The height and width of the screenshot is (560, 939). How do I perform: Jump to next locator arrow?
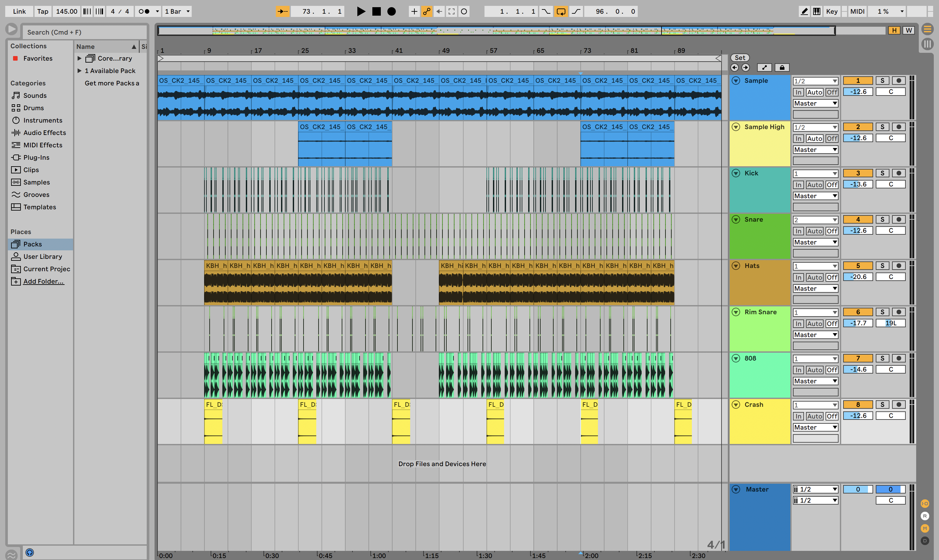tap(745, 67)
